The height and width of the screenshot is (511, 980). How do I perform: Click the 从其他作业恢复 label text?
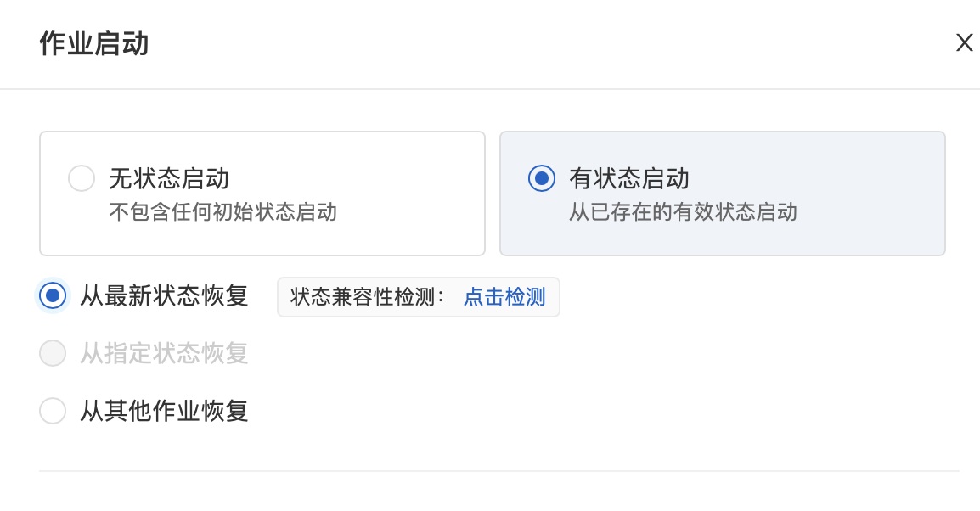(x=164, y=411)
